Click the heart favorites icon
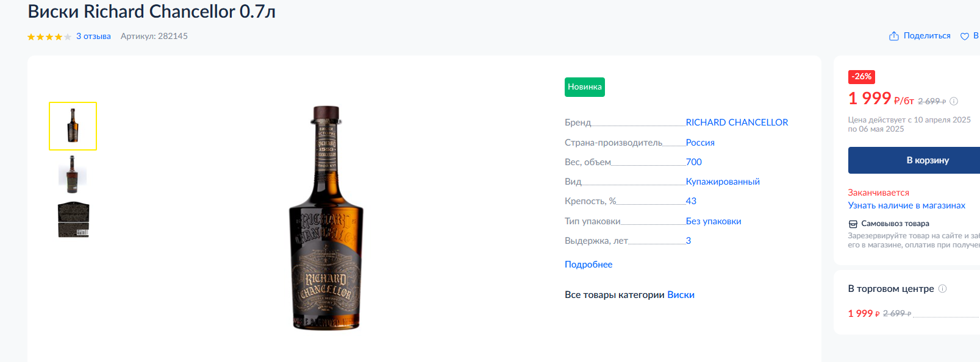980x362 pixels. pos(965,37)
